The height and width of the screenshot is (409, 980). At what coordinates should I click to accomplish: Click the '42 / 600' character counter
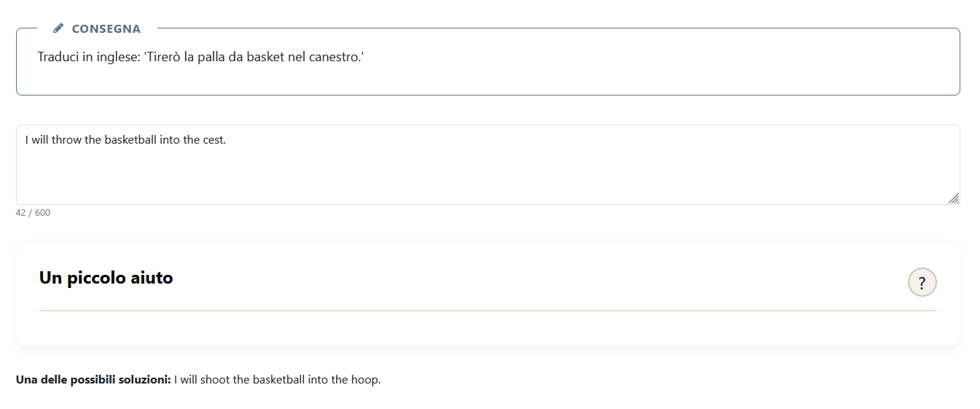coord(33,213)
